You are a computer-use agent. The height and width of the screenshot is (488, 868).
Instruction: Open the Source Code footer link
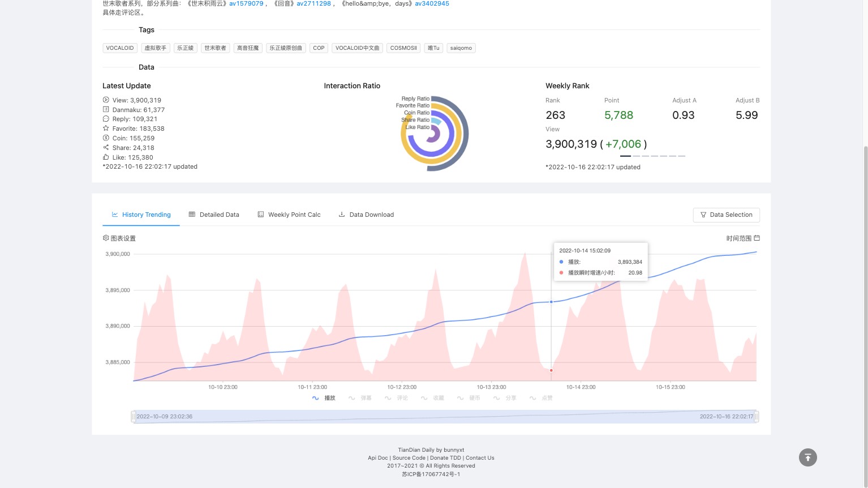(x=409, y=458)
